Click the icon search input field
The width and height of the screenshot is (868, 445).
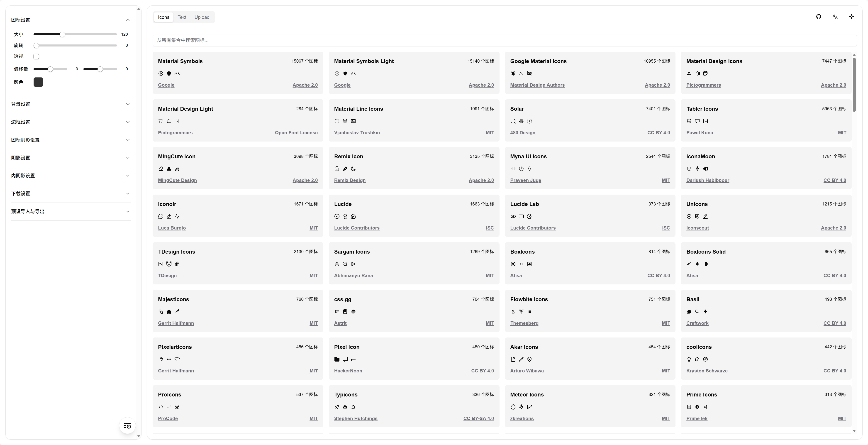[x=505, y=40]
